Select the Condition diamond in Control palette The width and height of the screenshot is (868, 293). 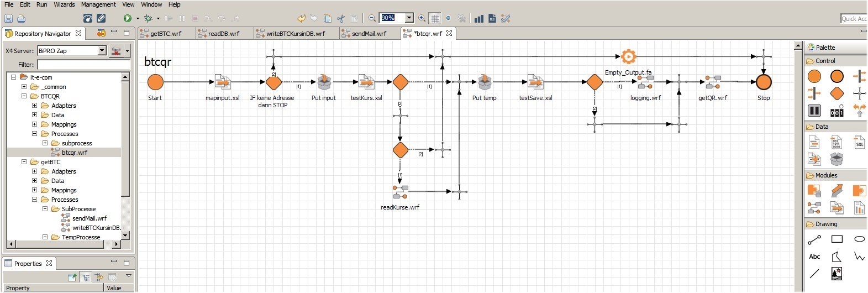(837, 93)
